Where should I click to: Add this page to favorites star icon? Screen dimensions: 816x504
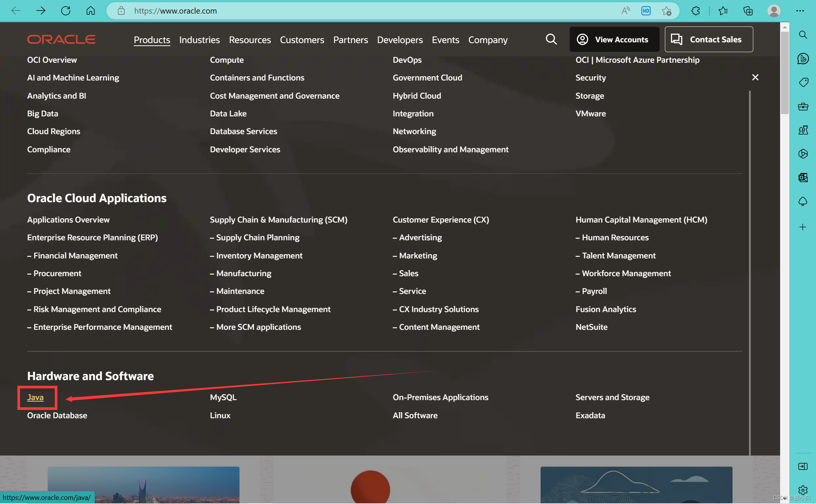[x=666, y=11]
